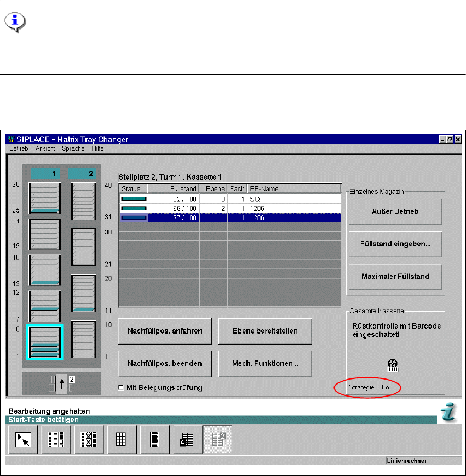This screenshot has width=466, height=476.
Task: Click '1206' name in the Ebene 2 row
Action: 295,209
